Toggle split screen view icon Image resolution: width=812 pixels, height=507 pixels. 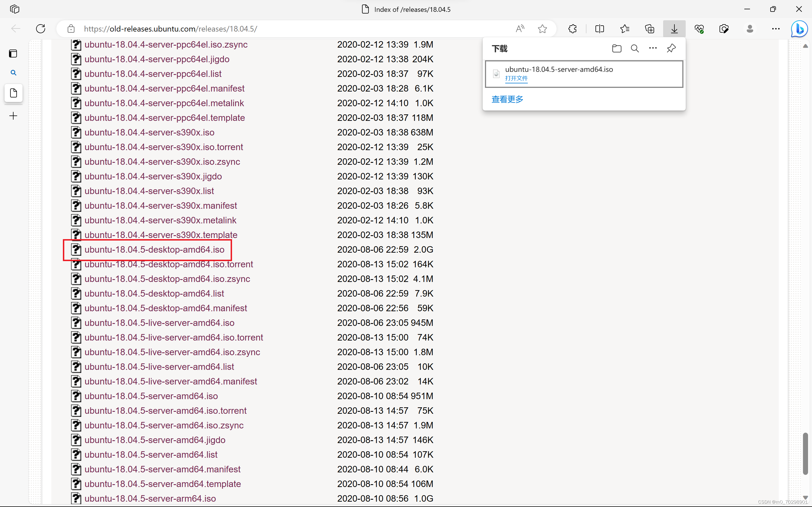pos(599,29)
